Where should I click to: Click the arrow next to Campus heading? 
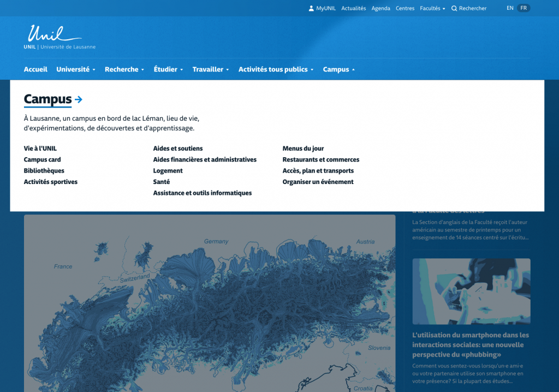79,99
